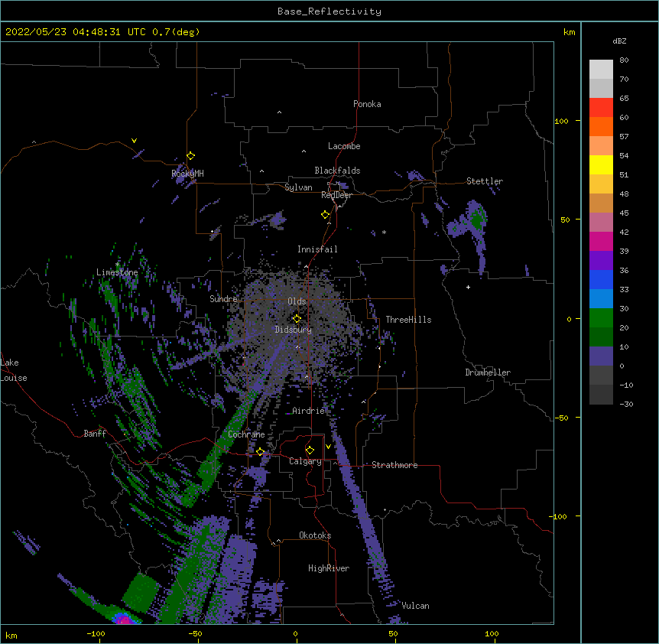Click the HighRiver city label

point(329,568)
